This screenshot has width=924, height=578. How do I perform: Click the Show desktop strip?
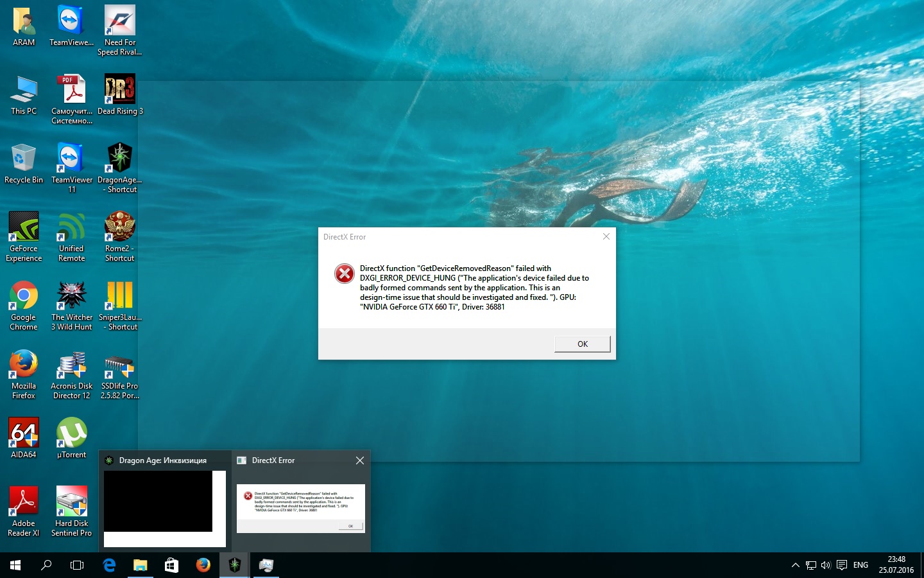pos(922,565)
